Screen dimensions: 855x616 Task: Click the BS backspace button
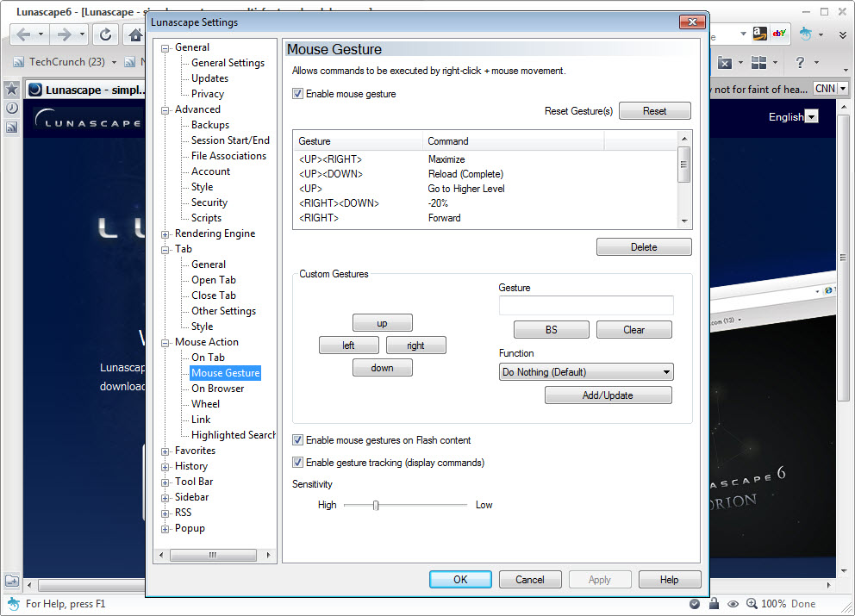click(552, 329)
